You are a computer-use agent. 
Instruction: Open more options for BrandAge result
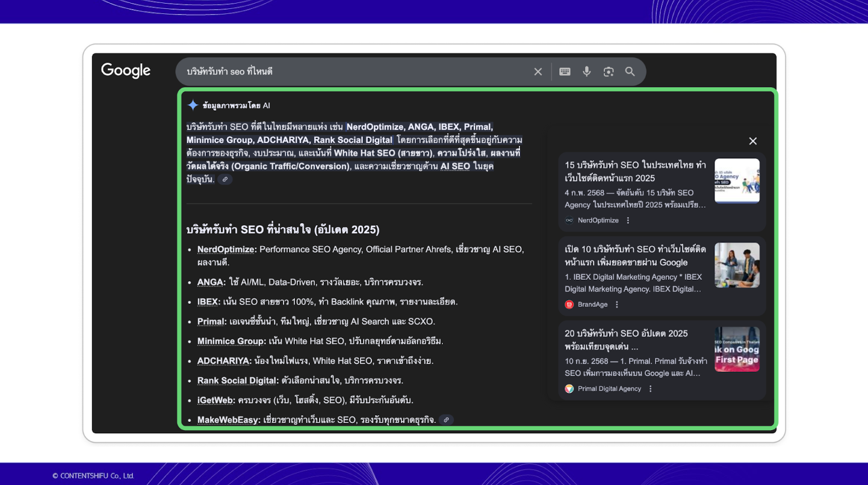point(617,304)
